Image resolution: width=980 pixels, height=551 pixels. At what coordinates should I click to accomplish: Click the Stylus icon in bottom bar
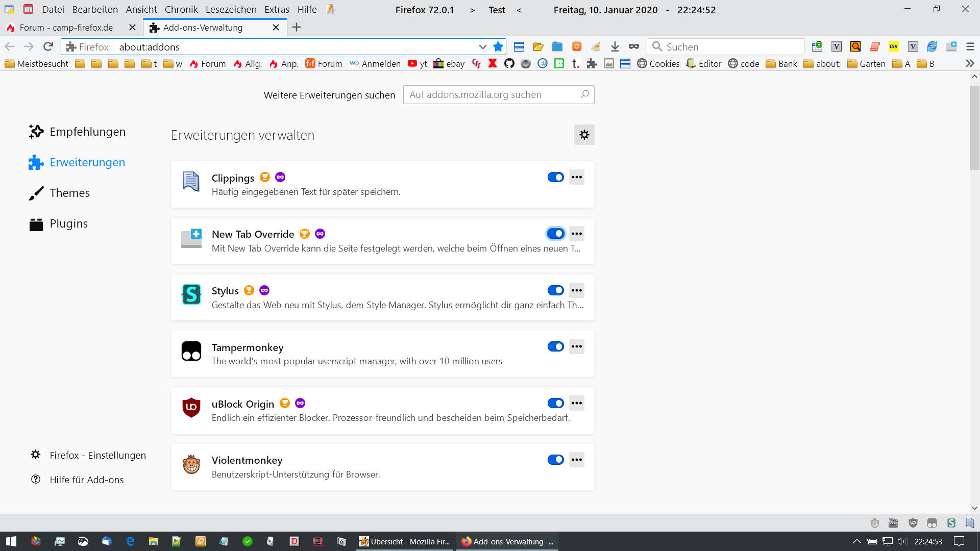click(x=951, y=523)
